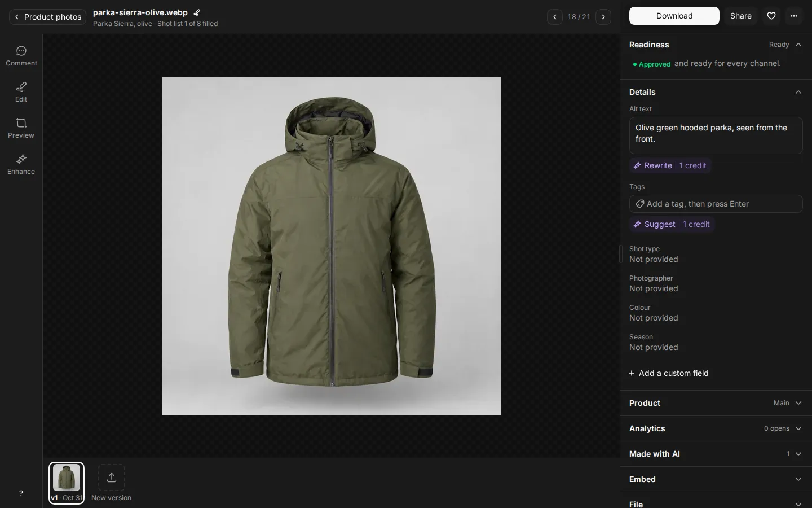The image size is (812, 508).
Task: Set the Photographer value
Action: point(654,289)
